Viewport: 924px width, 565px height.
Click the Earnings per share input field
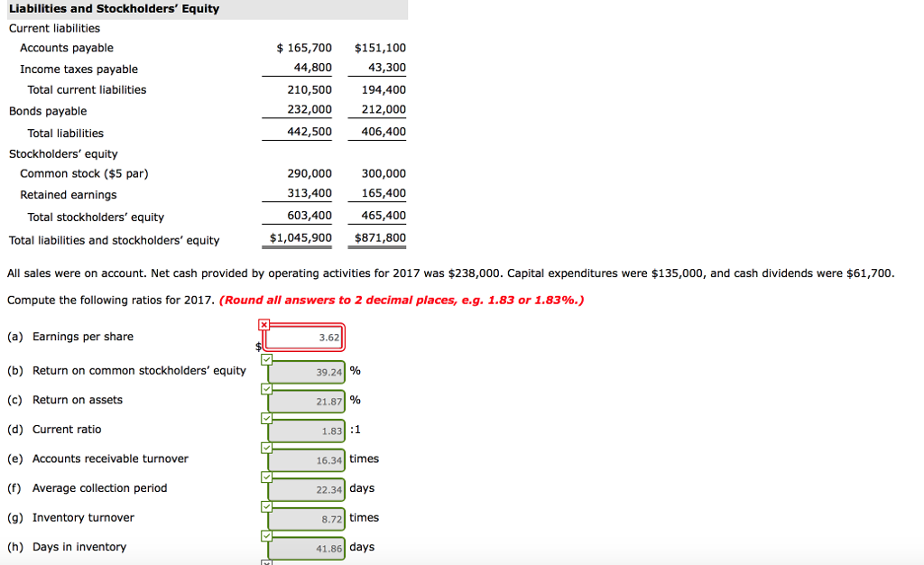point(303,337)
